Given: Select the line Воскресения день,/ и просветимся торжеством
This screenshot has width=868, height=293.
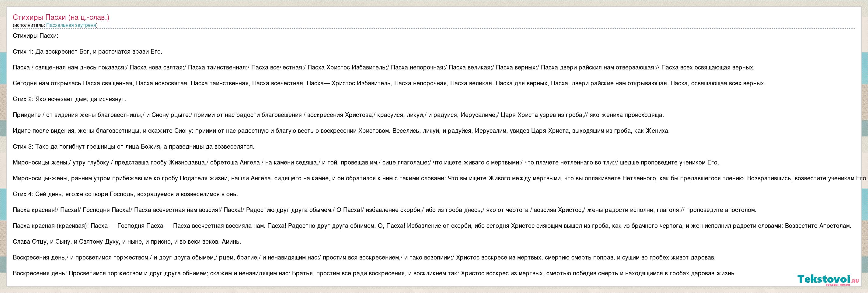Looking at the screenshot, I should click(364, 258).
